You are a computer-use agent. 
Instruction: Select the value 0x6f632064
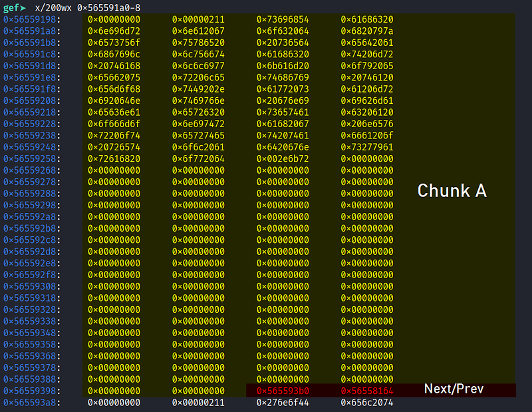283,31
